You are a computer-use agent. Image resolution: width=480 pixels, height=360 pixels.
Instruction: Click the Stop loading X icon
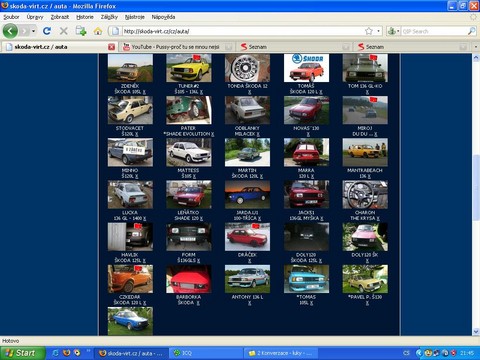pos(64,31)
